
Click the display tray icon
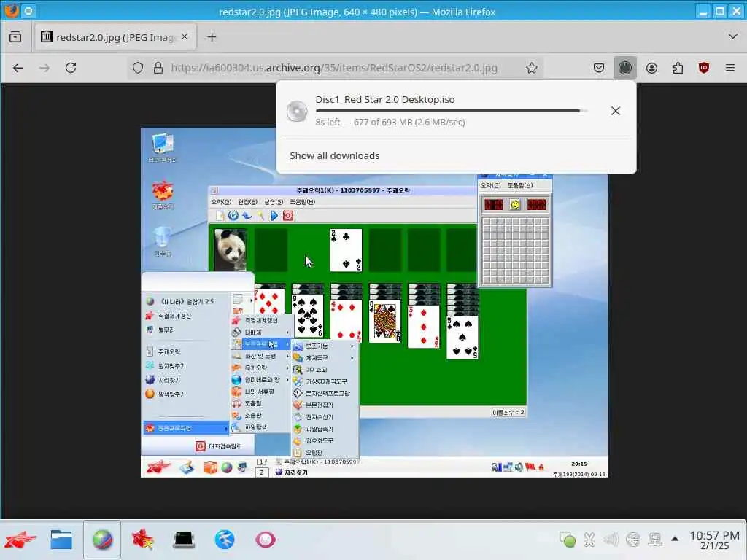[x=655, y=540]
